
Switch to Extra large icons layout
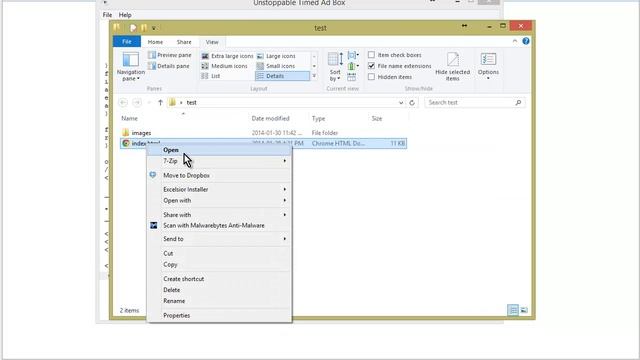227,56
